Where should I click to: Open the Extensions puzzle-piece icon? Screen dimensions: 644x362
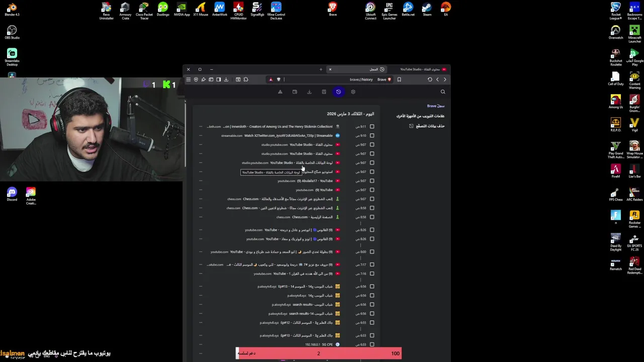point(246,79)
